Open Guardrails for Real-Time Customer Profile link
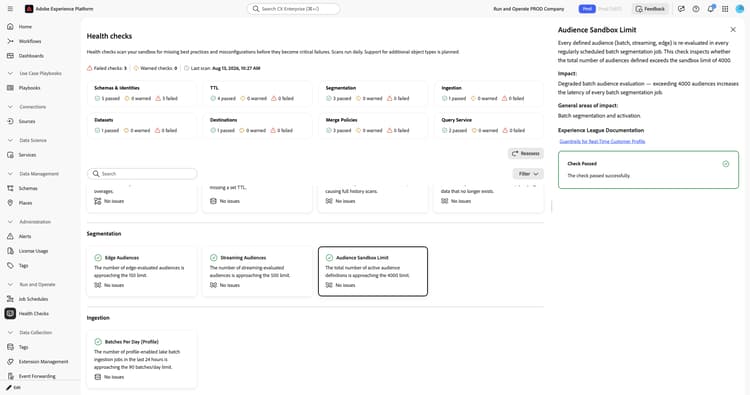 click(x=602, y=142)
